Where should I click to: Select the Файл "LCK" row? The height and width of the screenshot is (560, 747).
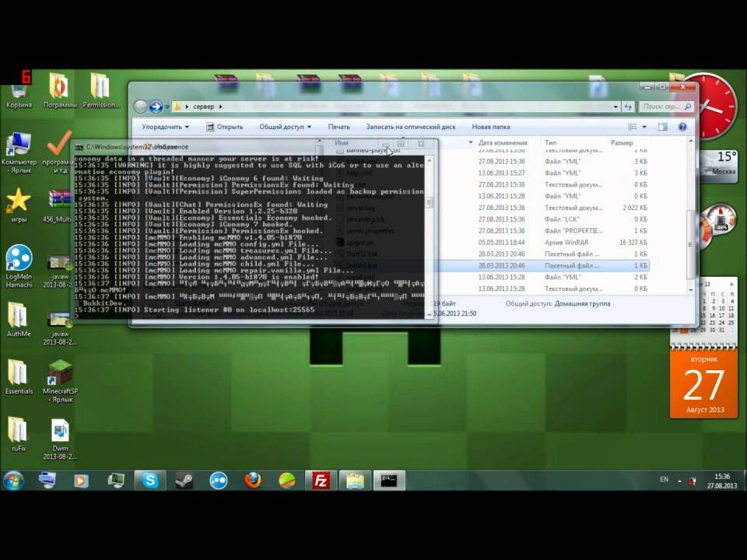click(x=491, y=219)
